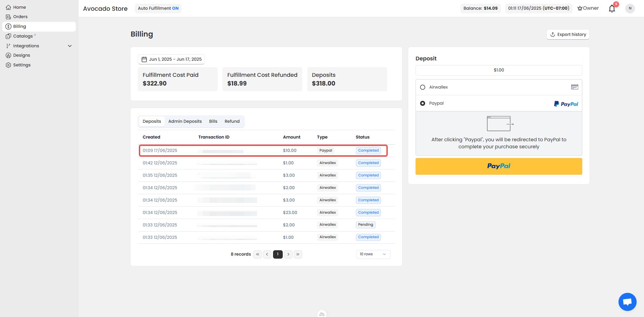This screenshot has height=317, width=644.
Task: Click the 01:09 17/06/2025 created cell
Action: coord(160,151)
